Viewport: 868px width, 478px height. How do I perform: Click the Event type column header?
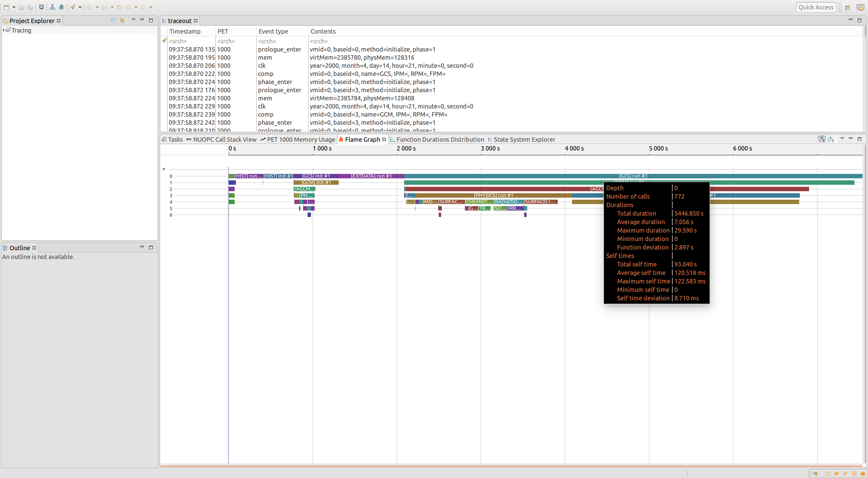point(282,31)
